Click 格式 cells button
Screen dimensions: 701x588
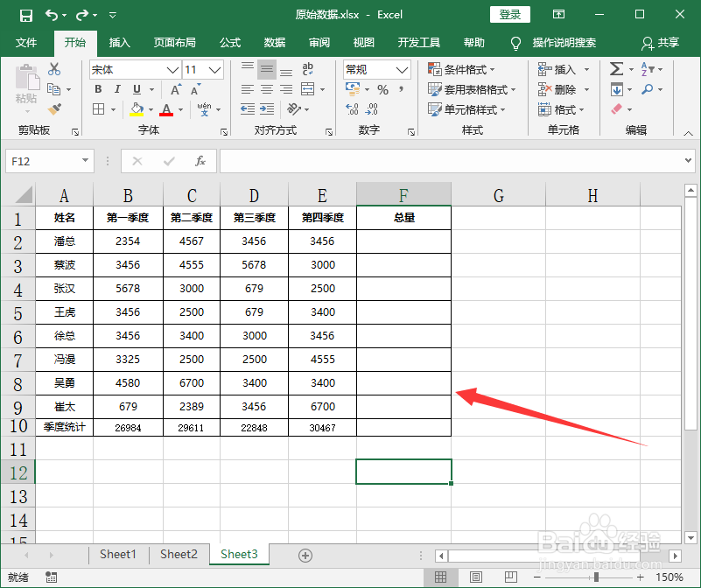tap(561, 109)
